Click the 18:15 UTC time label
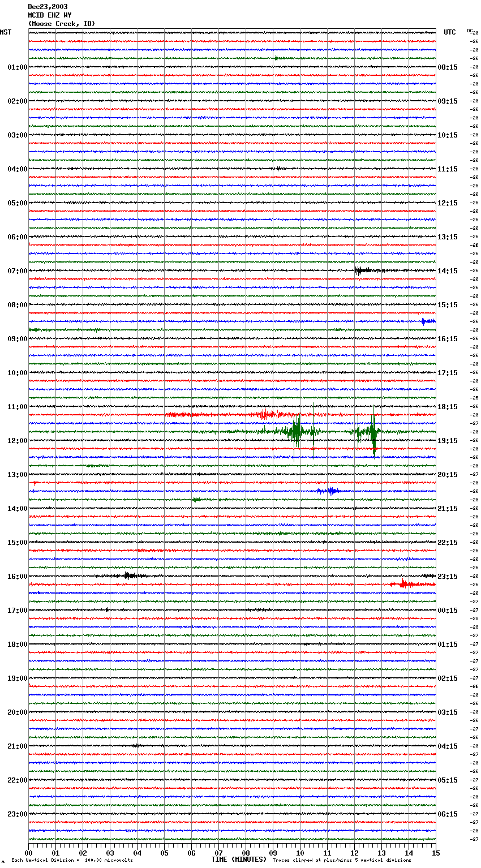This screenshot has height=868, width=481. tap(448, 407)
